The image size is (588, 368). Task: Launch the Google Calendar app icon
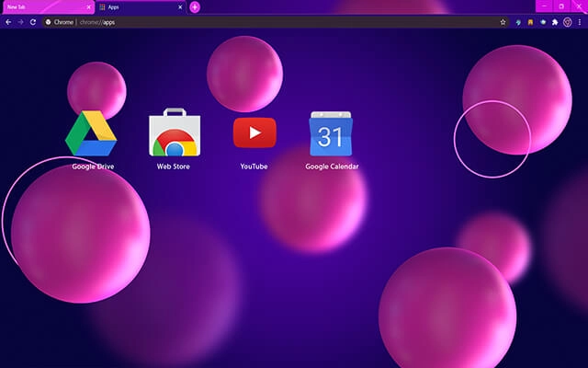[x=331, y=133]
